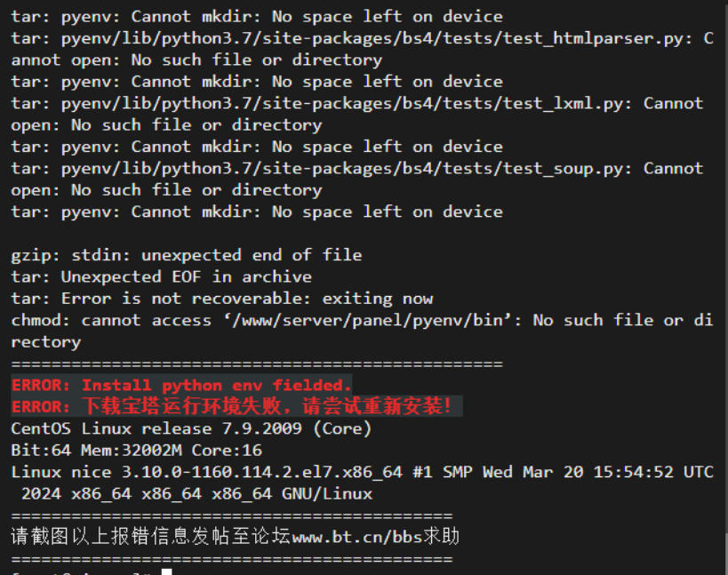The width and height of the screenshot is (728, 575).
Task: Click the kernel version '3.10.0-1160.114.2.el7.x86_64' text
Action: [262, 472]
